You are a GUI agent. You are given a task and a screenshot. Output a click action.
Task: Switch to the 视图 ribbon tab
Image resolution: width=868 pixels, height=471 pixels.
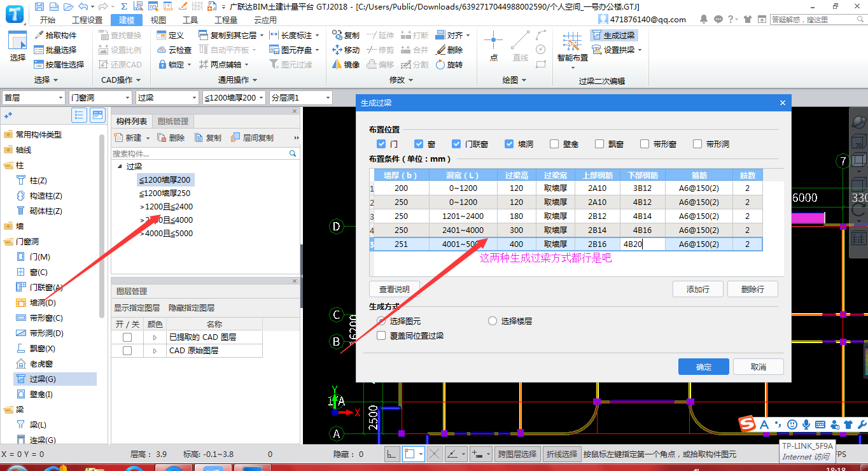coord(158,20)
